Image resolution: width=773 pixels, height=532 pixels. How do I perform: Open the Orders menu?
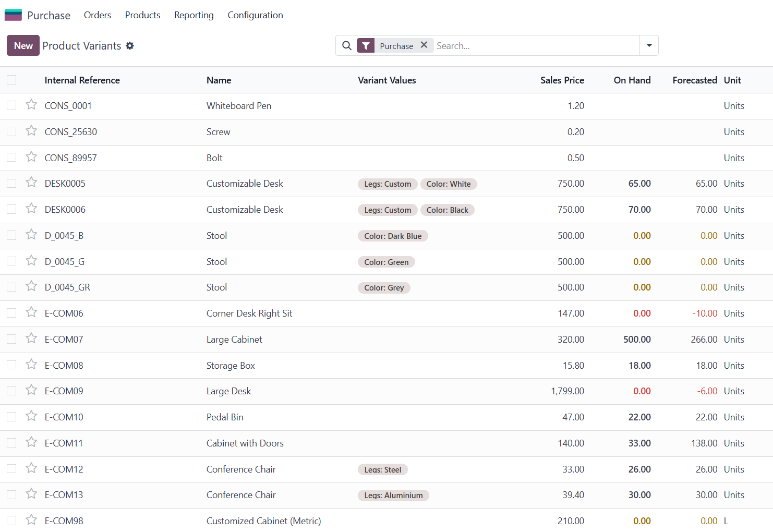point(98,15)
